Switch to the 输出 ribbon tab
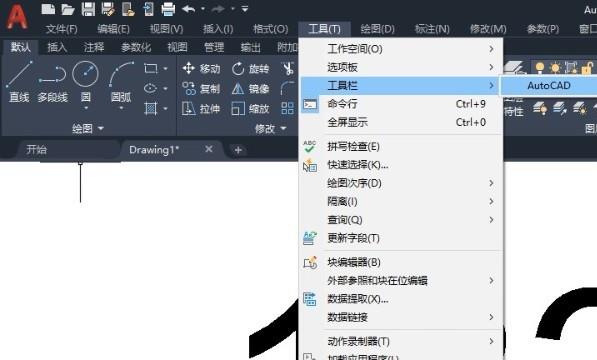This screenshot has width=597, height=360. coord(251,47)
